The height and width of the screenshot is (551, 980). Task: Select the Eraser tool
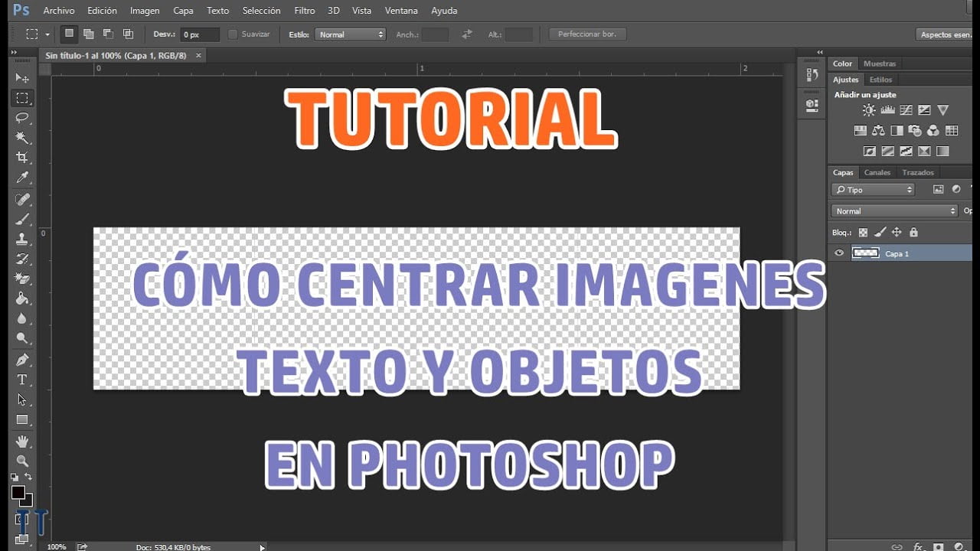(x=22, y=279)
